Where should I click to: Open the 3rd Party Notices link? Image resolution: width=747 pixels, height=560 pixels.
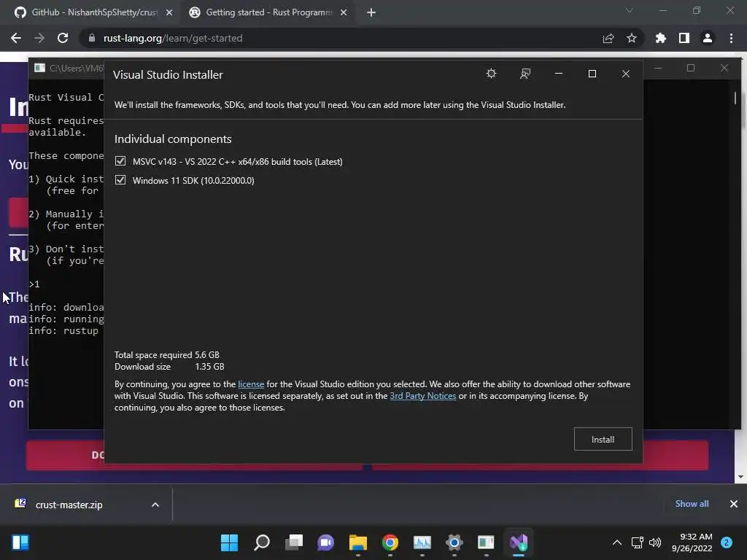point(422,396)
